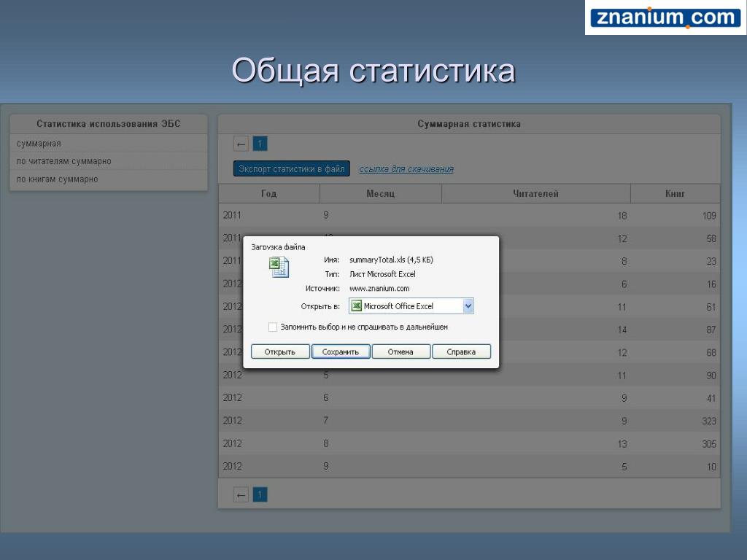Click the Читателей column header
Image resolution: width=747 pixels, height=560 pixels.
pyautogui.click(x=535, y=194)
